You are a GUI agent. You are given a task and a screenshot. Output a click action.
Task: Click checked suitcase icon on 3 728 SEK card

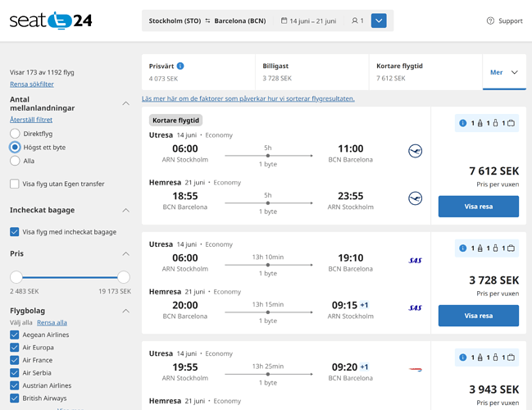[x=511, y=248]
